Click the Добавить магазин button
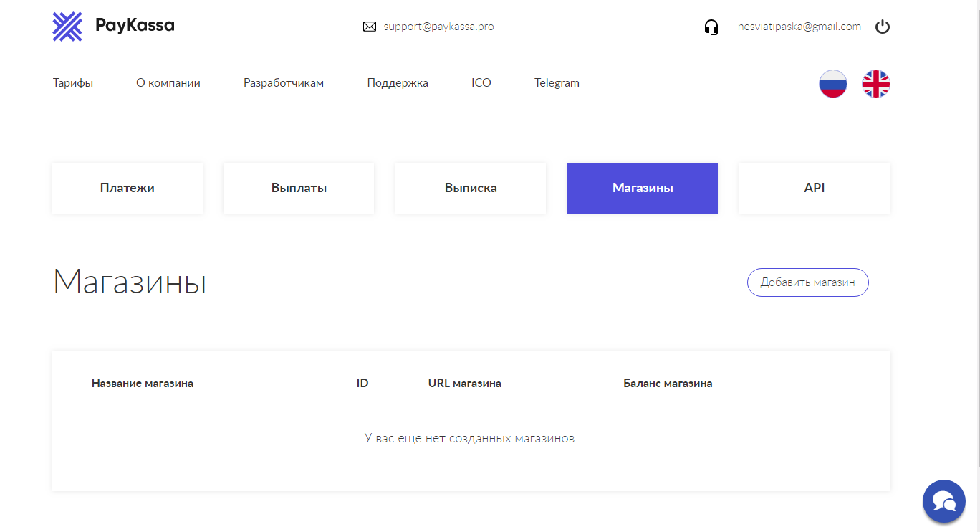Screen dimensions: 980x532 (808, 282)
